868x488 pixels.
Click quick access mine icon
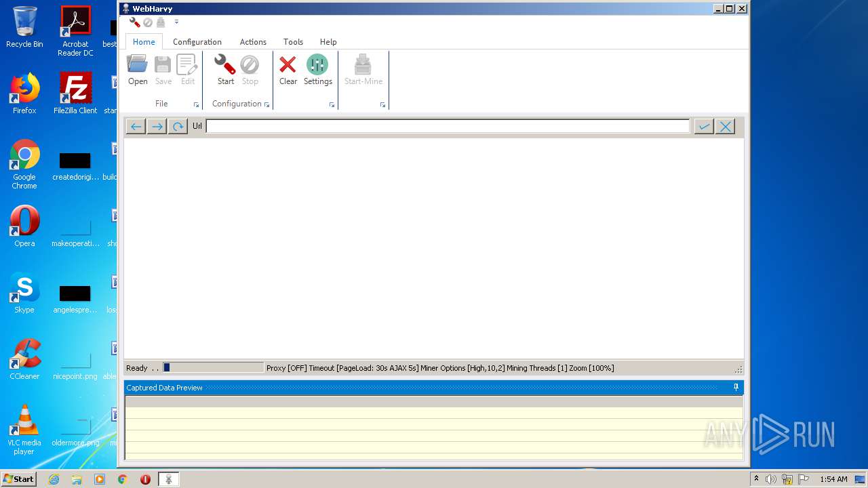click(161, 22)
